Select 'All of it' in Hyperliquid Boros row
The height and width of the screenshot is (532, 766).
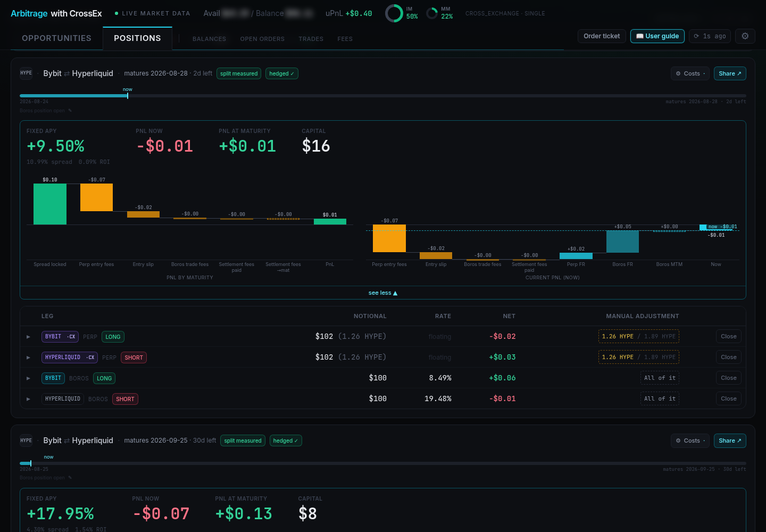[660, 398]
